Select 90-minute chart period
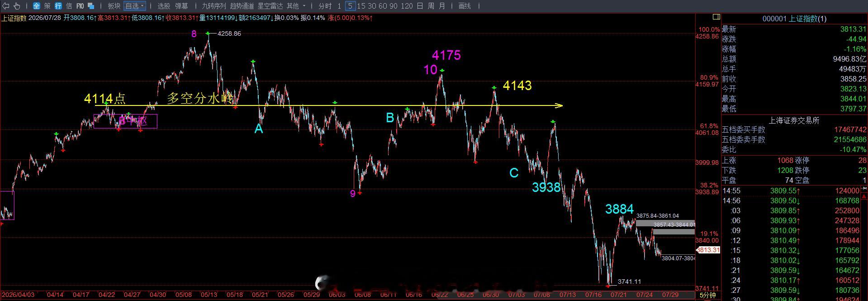The height and width of the screenshot is (301, 868). 394,6
